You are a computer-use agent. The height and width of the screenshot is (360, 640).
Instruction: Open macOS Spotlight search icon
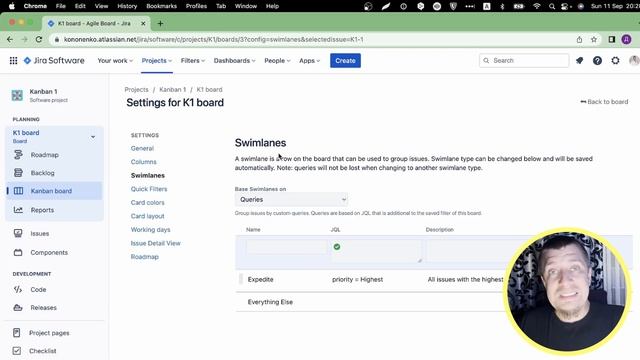552,6
